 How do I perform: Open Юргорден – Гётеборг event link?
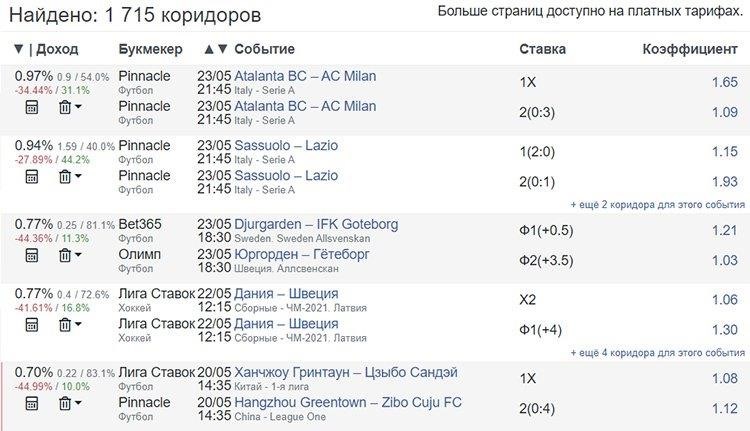(302, 254)
